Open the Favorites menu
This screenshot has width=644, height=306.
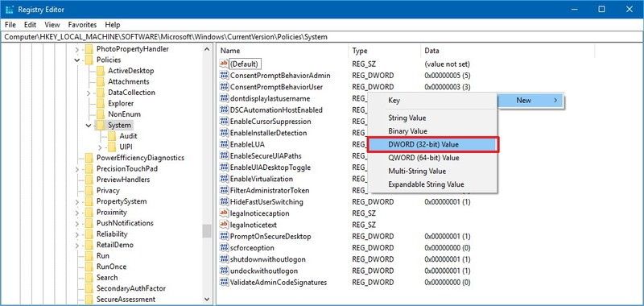82,25
